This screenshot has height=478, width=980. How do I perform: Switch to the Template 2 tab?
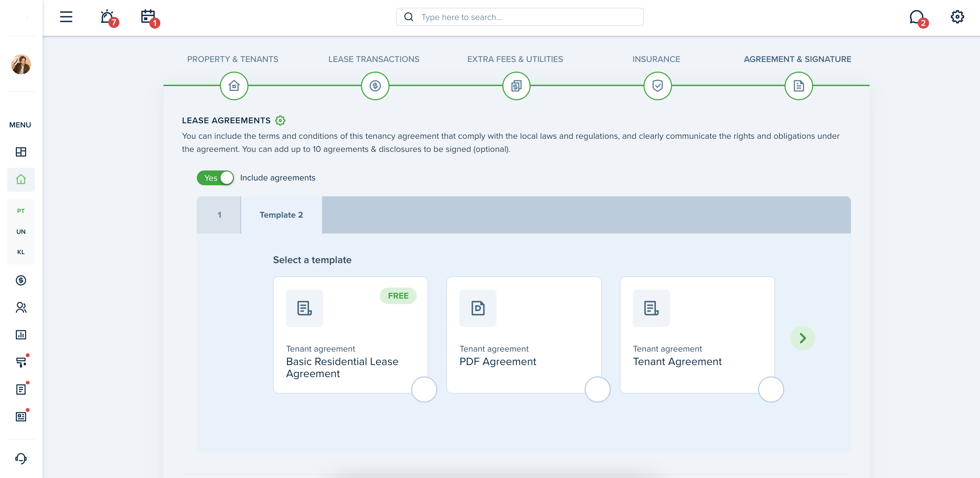281,215
